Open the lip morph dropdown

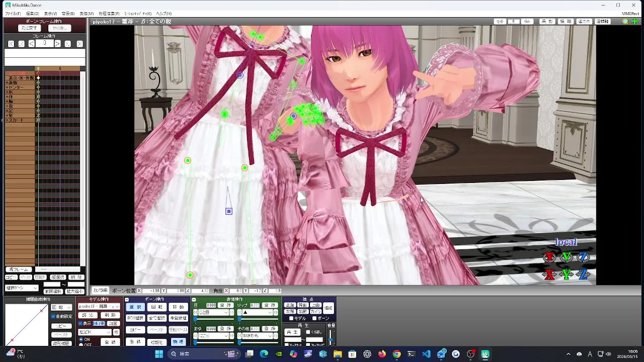[x=257, y=312]
